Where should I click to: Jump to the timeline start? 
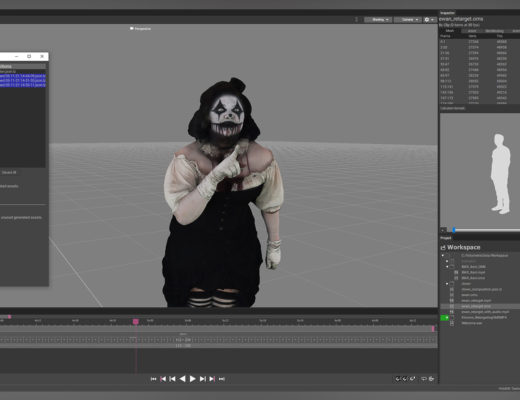(x=153, y=379)
